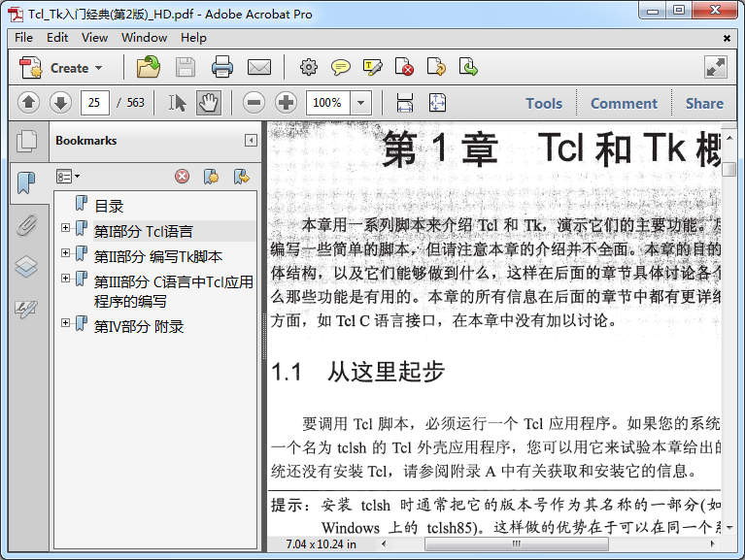Open the File menu

pos(23,38)
